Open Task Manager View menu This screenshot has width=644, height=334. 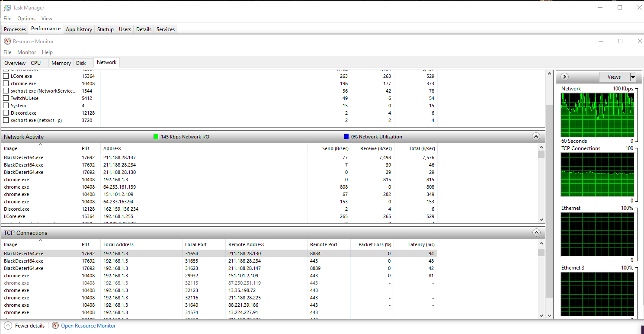tap(47, 19)
